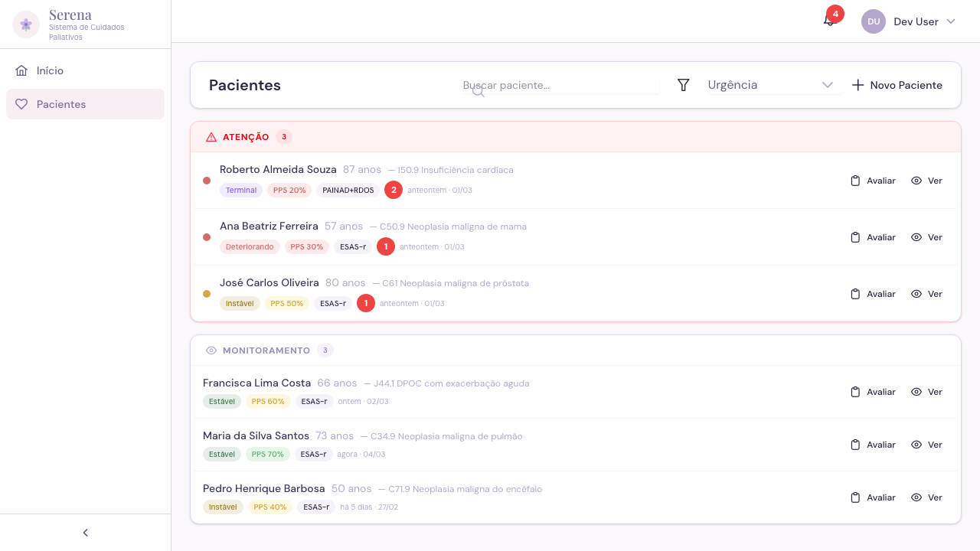Open Maria da Silva Santos patient name

(256, 435)
